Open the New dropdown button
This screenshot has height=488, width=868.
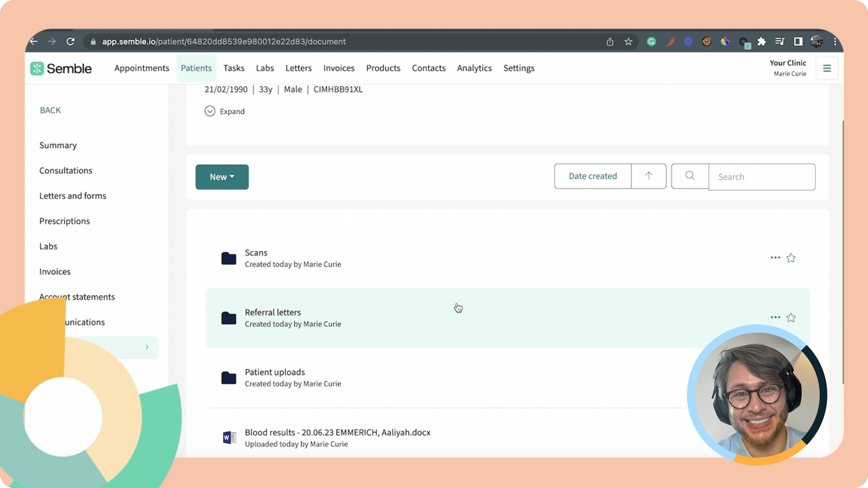click(222, 177)
